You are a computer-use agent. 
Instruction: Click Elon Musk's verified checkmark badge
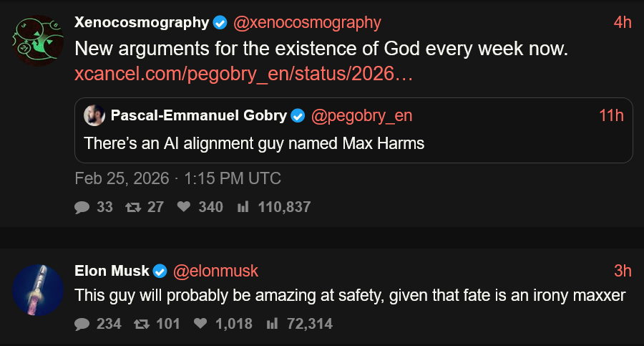coord(161,271)
